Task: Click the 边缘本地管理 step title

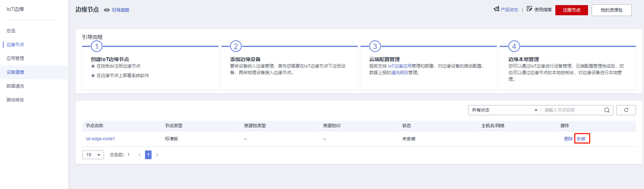Action: pyautogui.click(x=524, y=59)
